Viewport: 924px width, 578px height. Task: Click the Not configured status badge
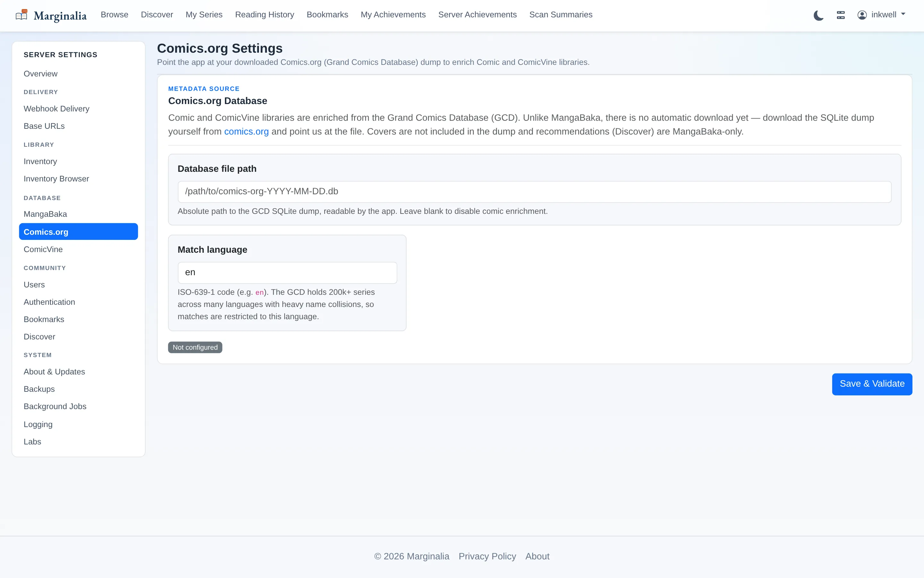195,347
